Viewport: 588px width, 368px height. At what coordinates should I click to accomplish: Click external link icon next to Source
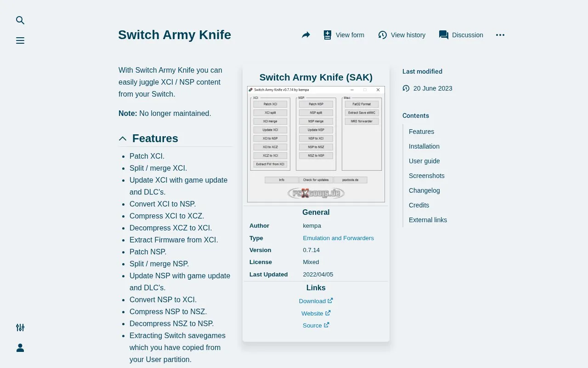tap(327, 325)
